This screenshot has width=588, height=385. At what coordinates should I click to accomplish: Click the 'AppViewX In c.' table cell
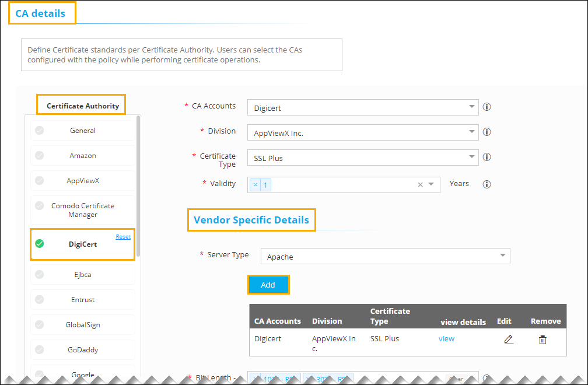click(334, 344)
